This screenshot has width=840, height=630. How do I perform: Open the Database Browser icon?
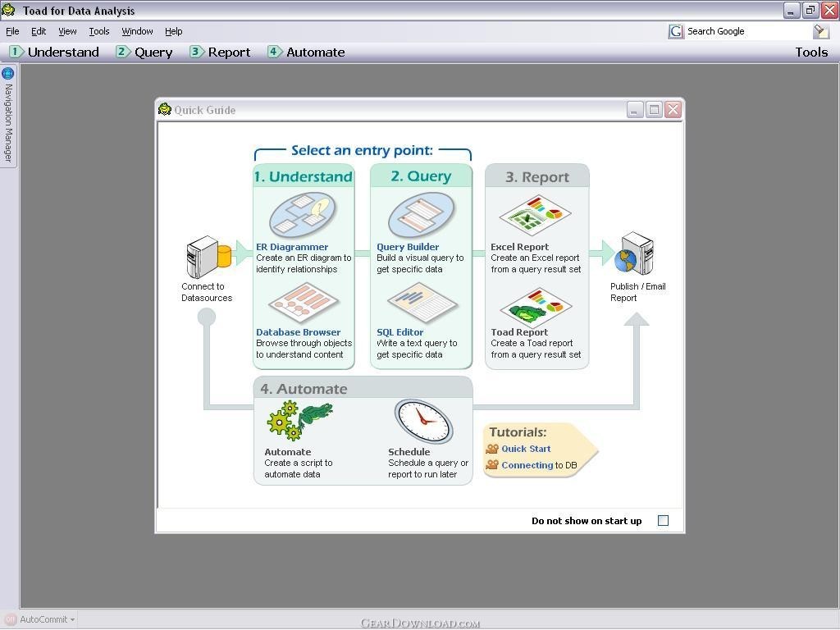point(303,304)
